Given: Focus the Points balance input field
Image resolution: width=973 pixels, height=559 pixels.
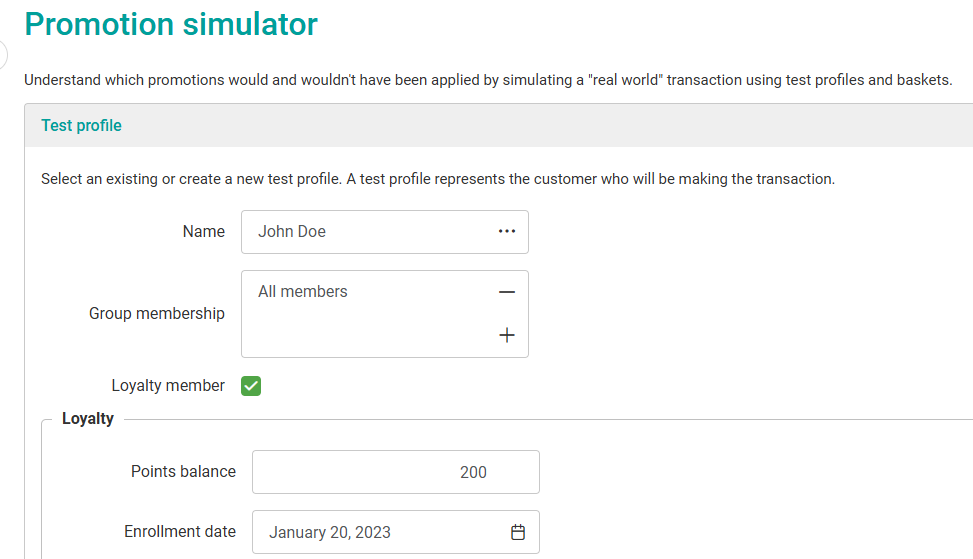Looking at the screenshot, I should (395, 472).
